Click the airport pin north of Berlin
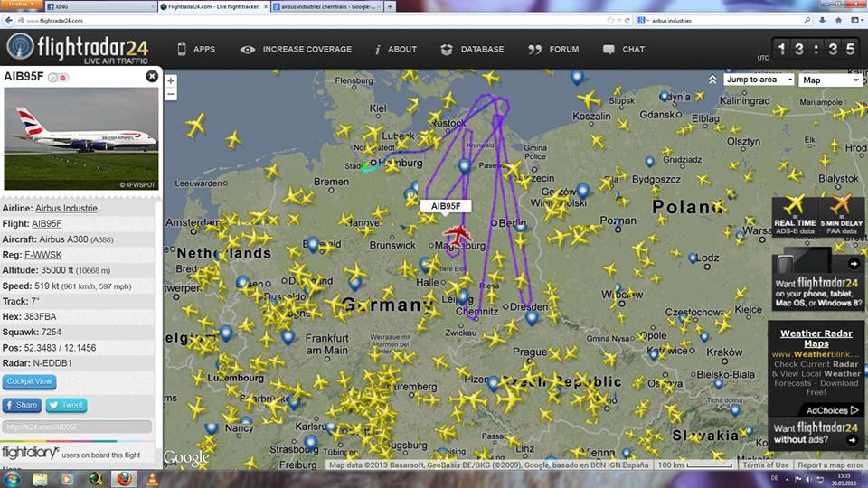Screen dimensions: 868x488 (465, 165)
